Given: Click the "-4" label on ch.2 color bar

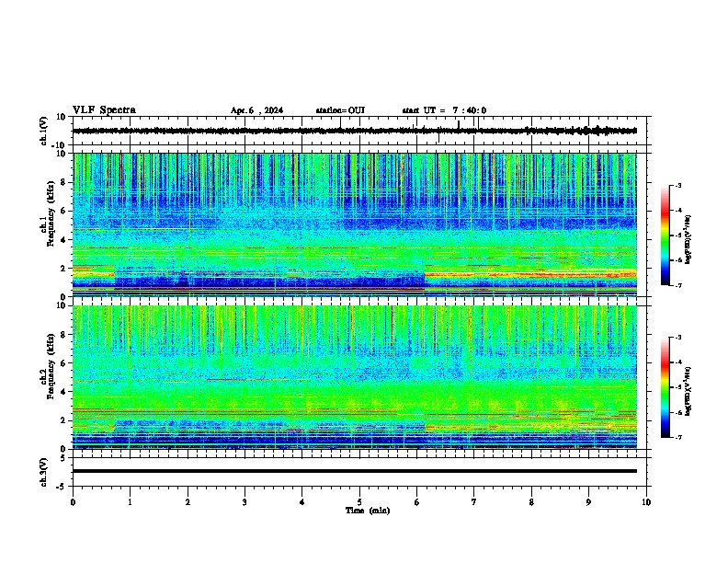Looking at the screenshot, I should (677, 362).
